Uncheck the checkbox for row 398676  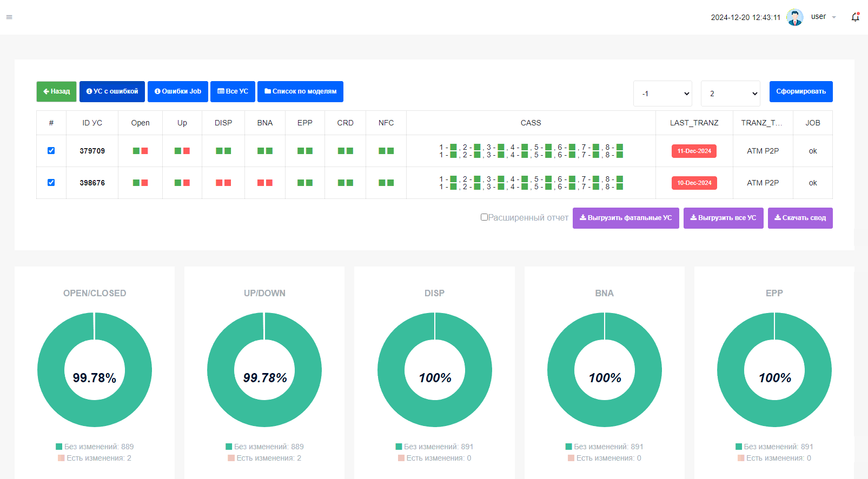pos(51,182)
